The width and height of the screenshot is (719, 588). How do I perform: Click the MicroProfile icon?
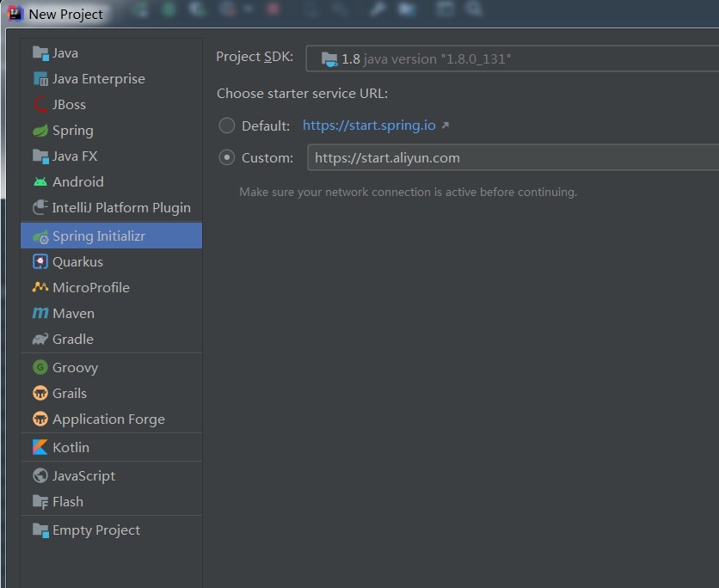(40, 287)
